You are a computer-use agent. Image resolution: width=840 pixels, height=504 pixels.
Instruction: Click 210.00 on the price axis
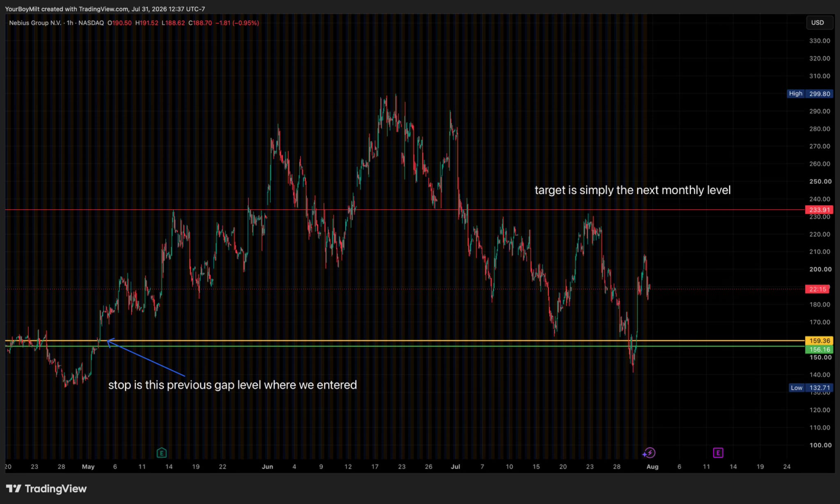point(819,252)
